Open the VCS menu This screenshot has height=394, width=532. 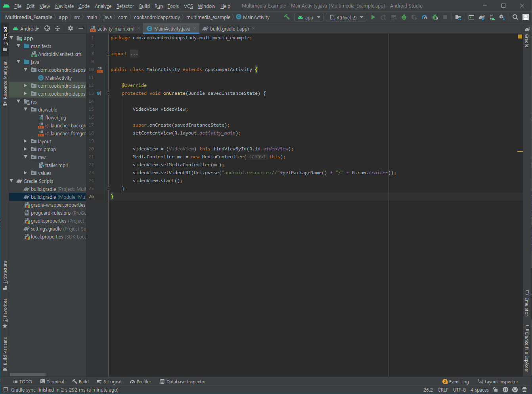point(188,6)
